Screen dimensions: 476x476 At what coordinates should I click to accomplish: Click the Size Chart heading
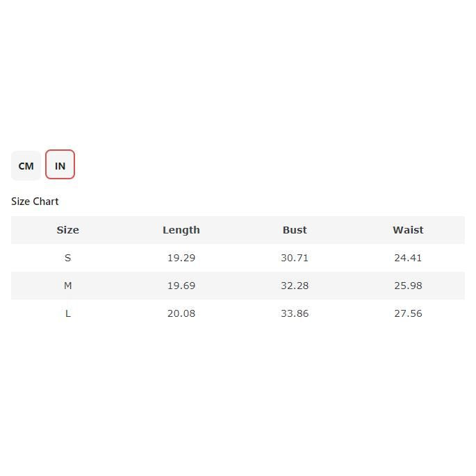coord(35,202)
